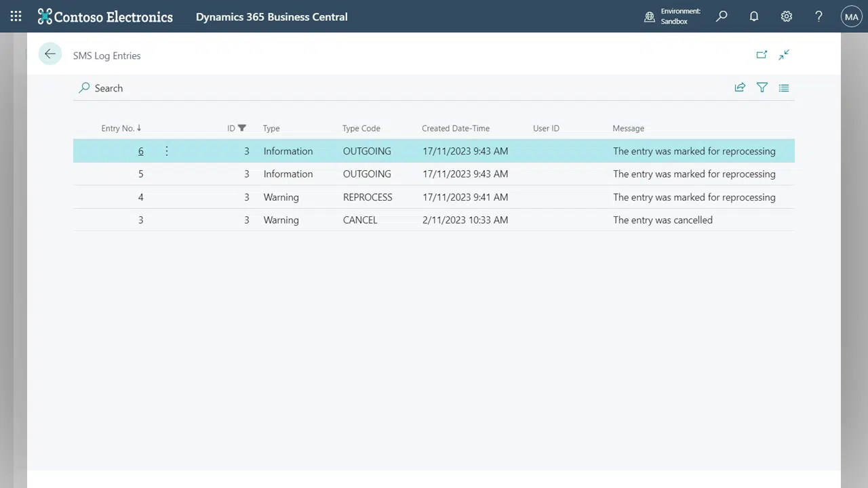Open log entry 6 via its link

coord(140,150)
